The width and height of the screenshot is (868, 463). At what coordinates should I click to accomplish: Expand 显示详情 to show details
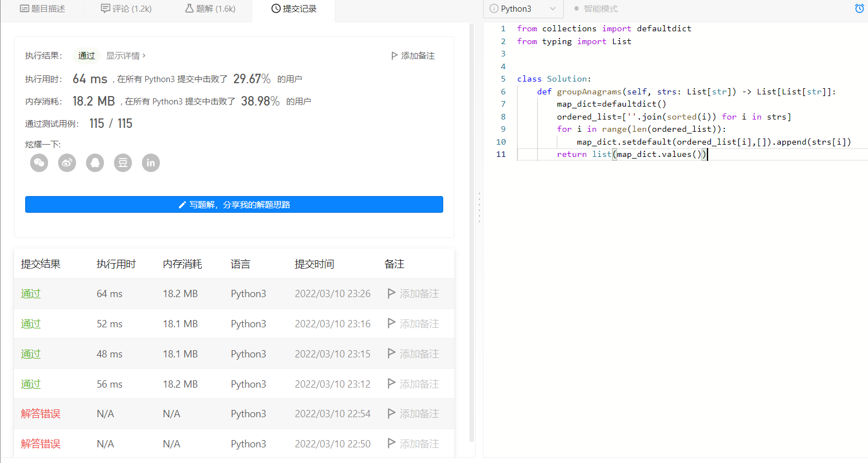coord(126,55)
